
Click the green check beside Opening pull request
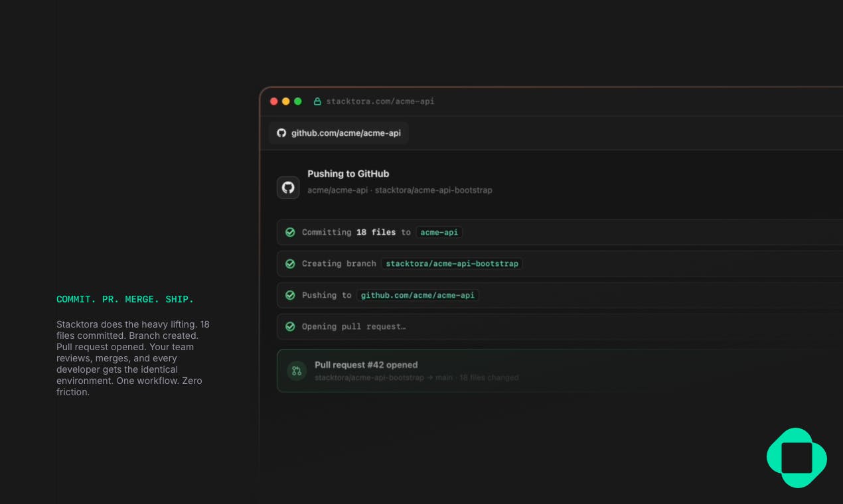pyautogui.click(x=290, y=326)
